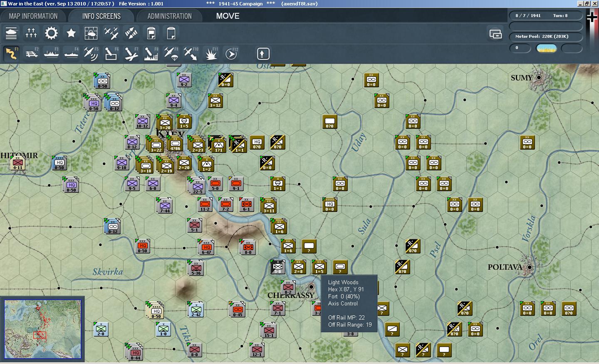The width and height of the screenshot is (599, 364).
Task: Select F11 build fortification mode
Action: pyautogui.click(x=211, y=54)
